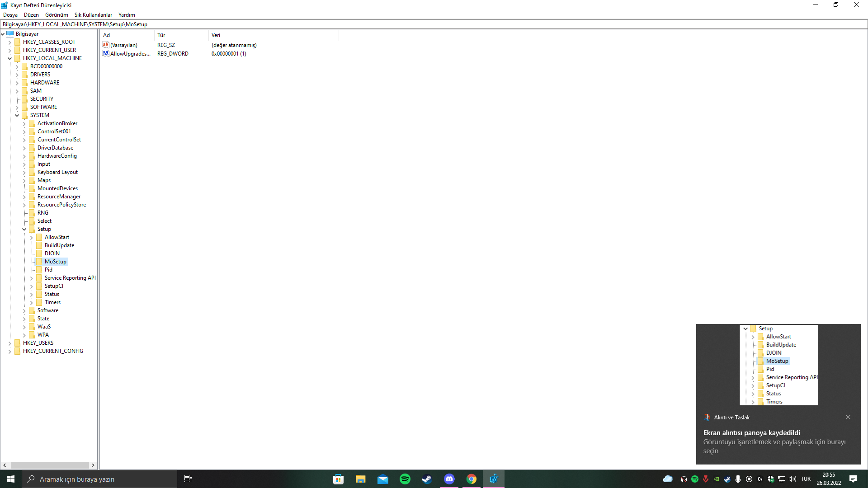Open Steam from the taskbar
The image size is (868, 488).
click(x=427, y=479)
